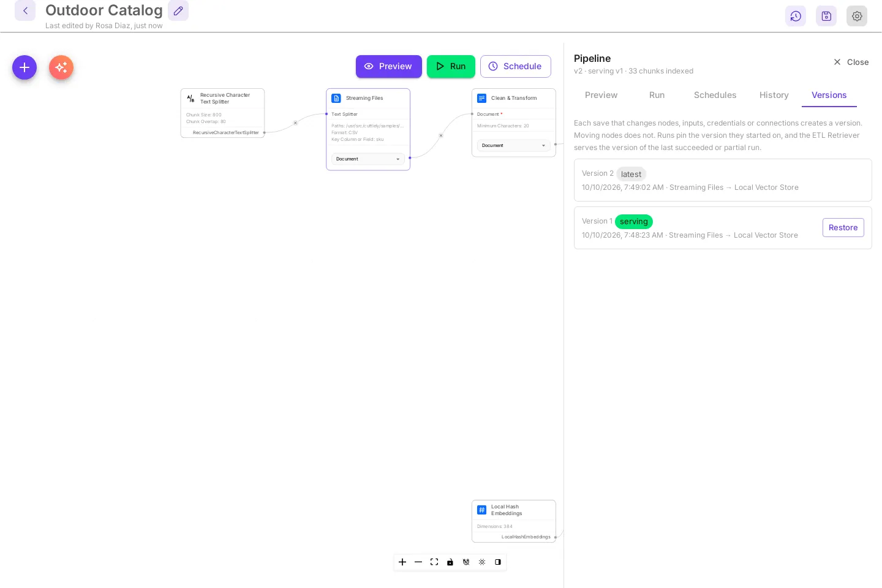The height and width of the screenshot is (588, 882).
Task: Toggle snap-to-grid magnet icon
Action: tap(466, 562)
